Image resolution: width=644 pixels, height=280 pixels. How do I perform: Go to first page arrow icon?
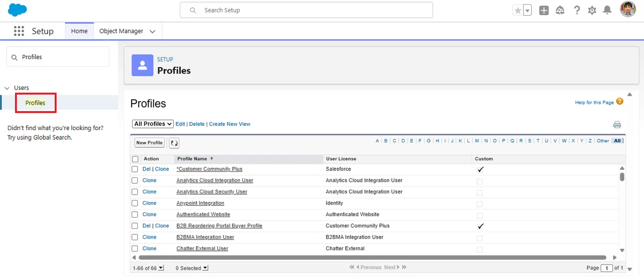coord(352,267)
